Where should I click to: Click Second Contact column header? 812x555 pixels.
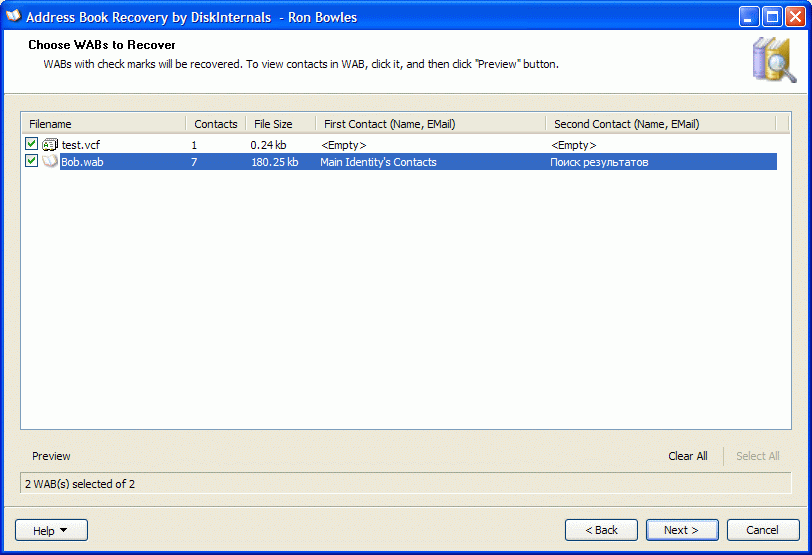pyautogui.click(x=661, y=124)
